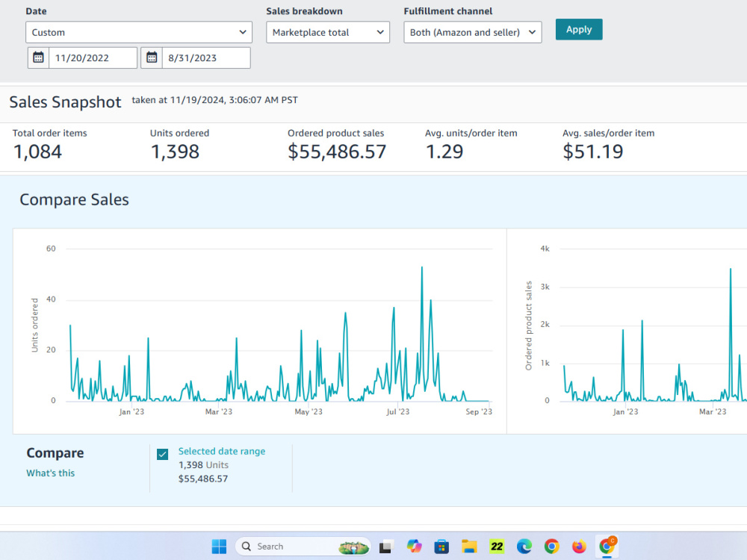Click the Avg. units/order item value 1.29
The width and height of the screenshot is (747, 560).
click(x=444, y=152)
